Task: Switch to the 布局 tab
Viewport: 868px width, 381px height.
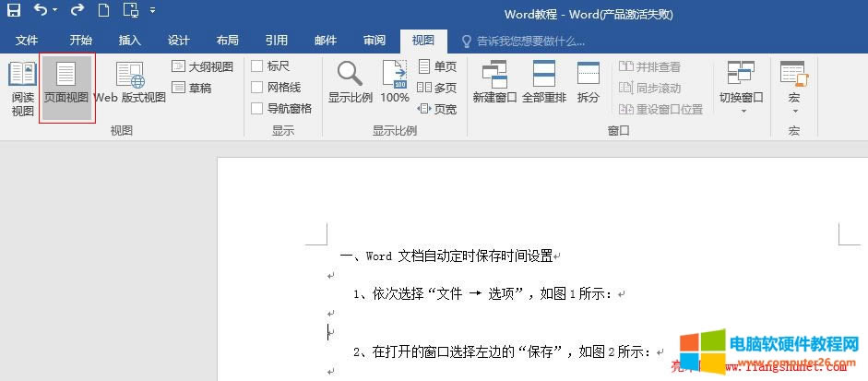Action: (x=227, y=41)
